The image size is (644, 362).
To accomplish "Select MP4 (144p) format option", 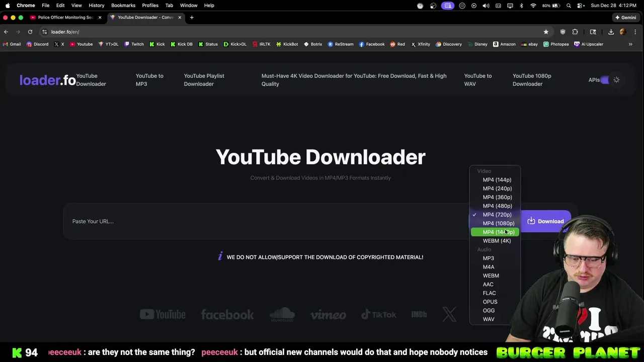I will 495,180.
